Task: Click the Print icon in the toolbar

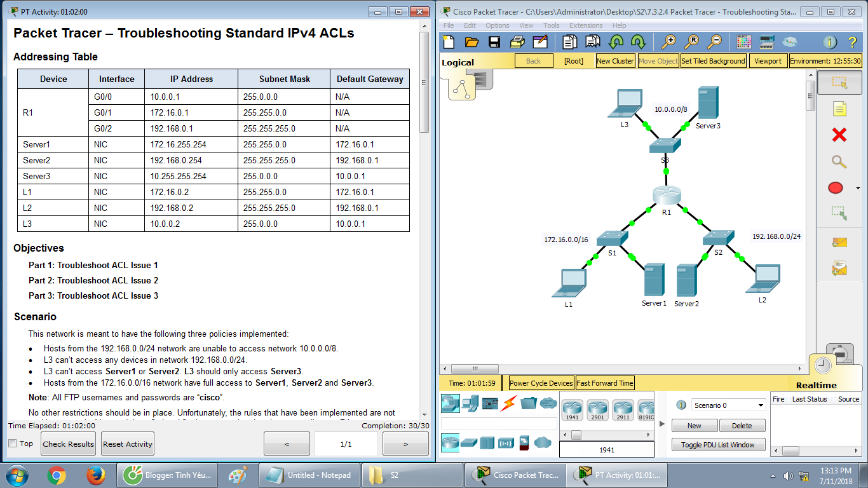Action: [x=517, y=42]
